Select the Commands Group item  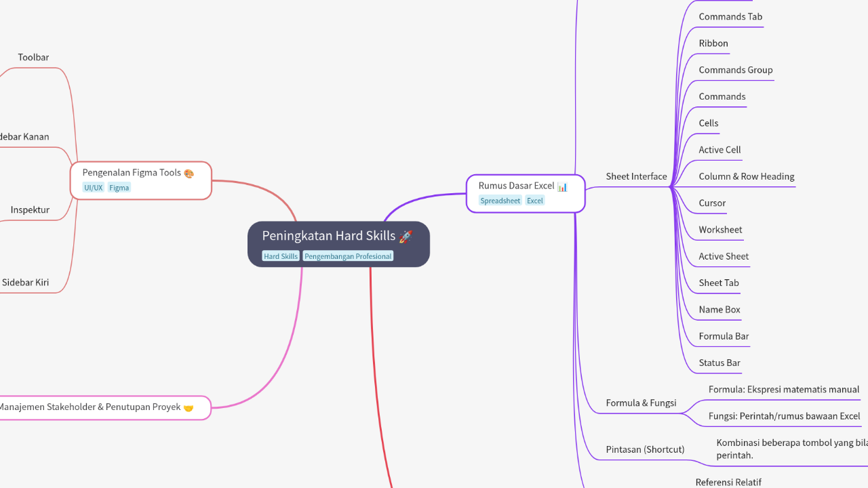coord(736,70)
